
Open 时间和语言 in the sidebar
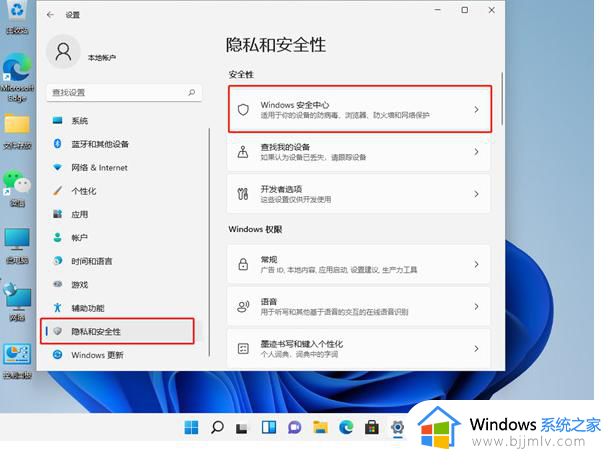[x=124, y=261]
